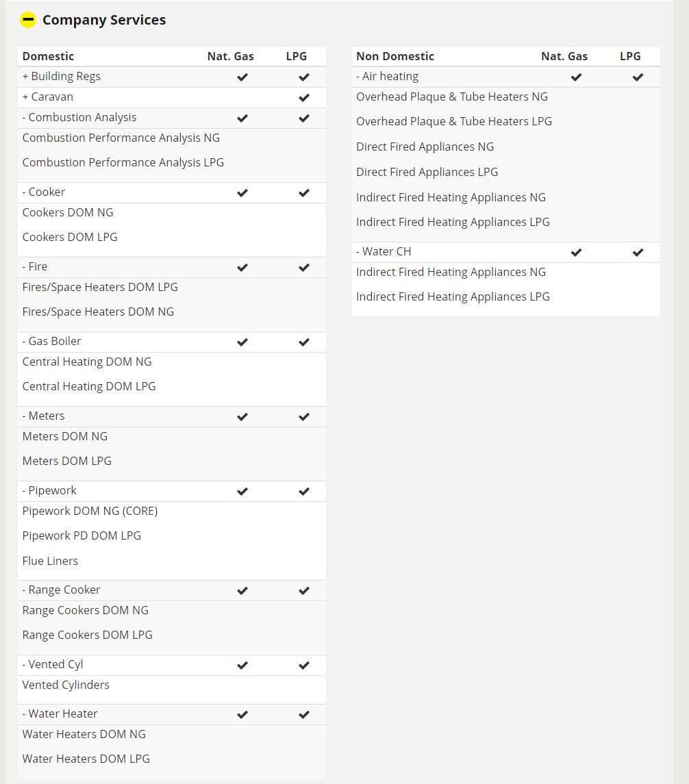Collapse the Company Services yellow minus icon
The width and height of the screenshot is (689, 784).
coord(27,20)
